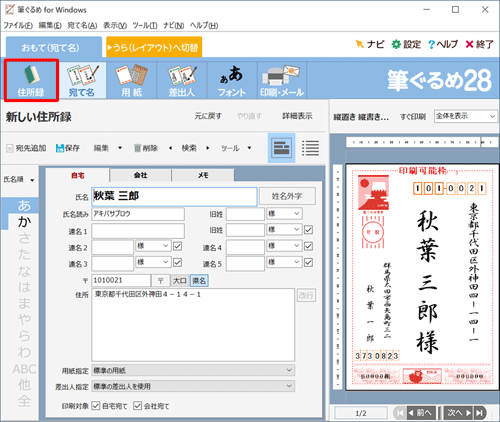500x422 pixels.
Task: Toggle checkbox on 連名1 row
Action: (309, 230)
